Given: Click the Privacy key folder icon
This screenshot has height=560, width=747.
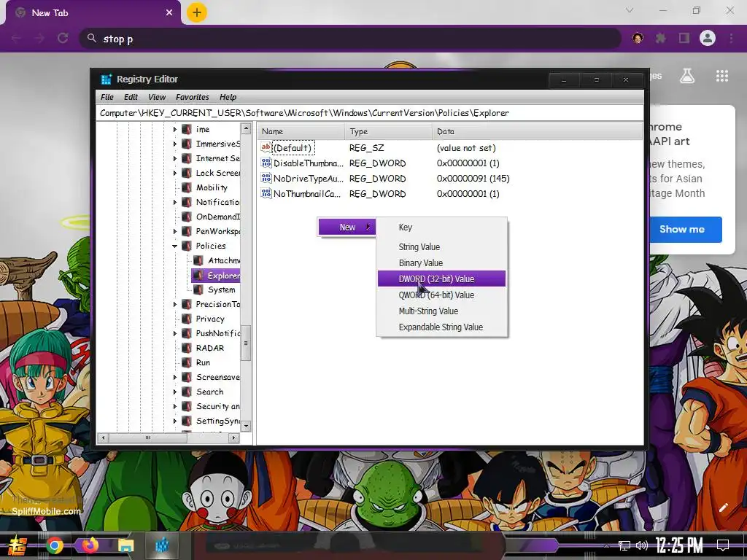Looking at the screenshot, I should [187, 319].
